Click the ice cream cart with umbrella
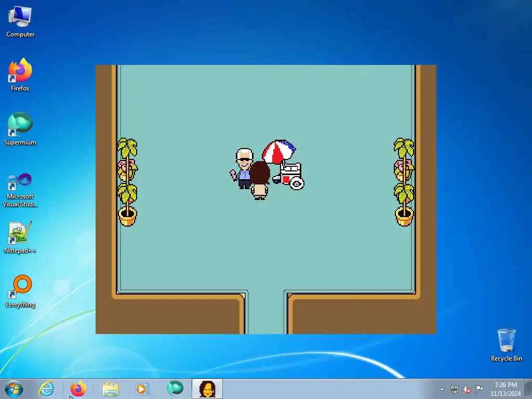 (x=284, y=165)
